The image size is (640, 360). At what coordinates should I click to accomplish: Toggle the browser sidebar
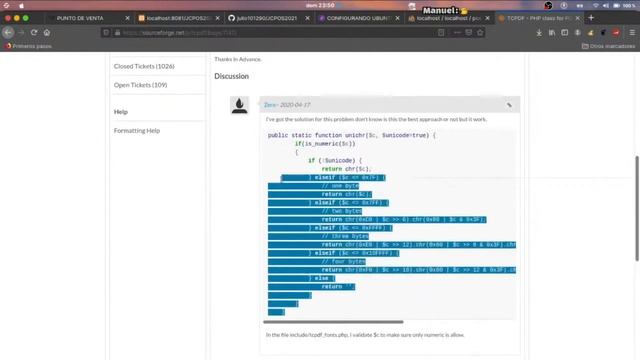pyautogui.click(x=564, y=32)
